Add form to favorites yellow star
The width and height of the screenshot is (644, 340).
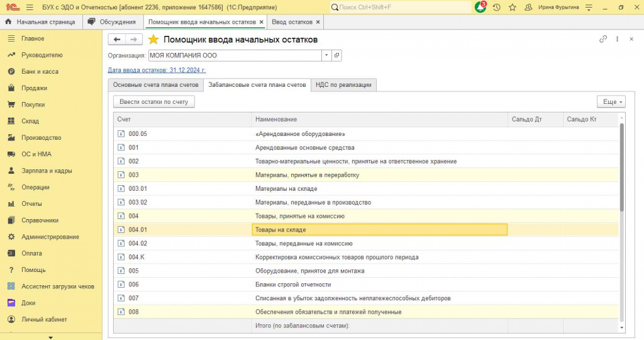[x=153, y=40]
